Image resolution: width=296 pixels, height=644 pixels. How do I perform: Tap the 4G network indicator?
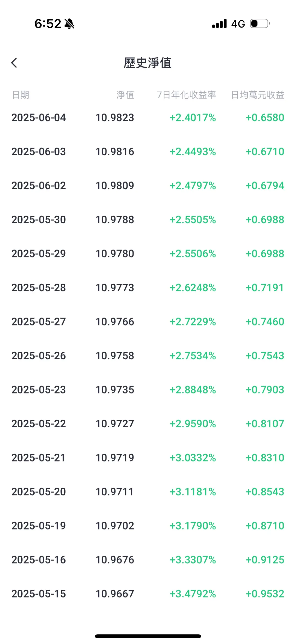[238, 24]
